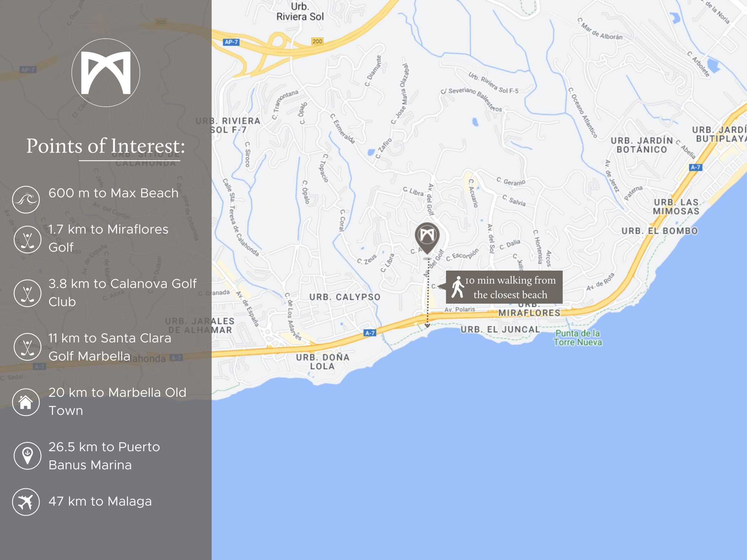Click 'Punta de la Torre Nueva' map label
Screen dimensions: 747x560
[x=577, y=338]
